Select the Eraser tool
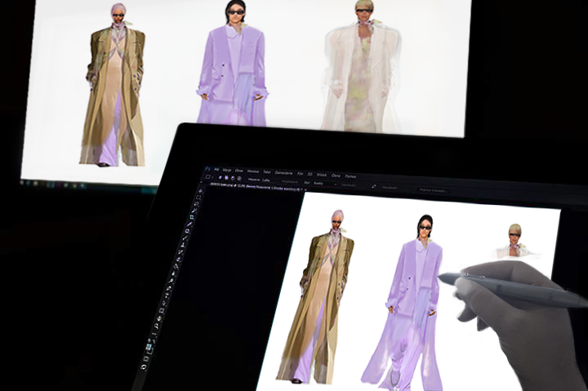This screenshot has width=588, height=391. [x=179, y=260]
